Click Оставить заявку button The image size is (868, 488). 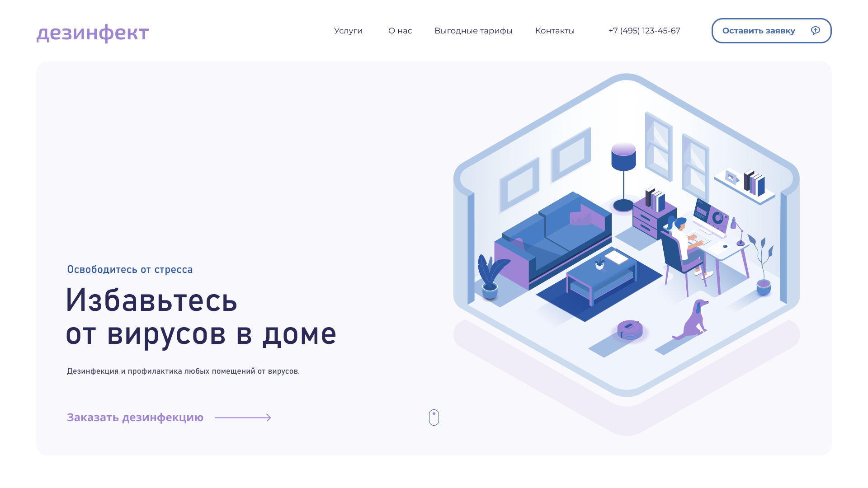point(771,30)
